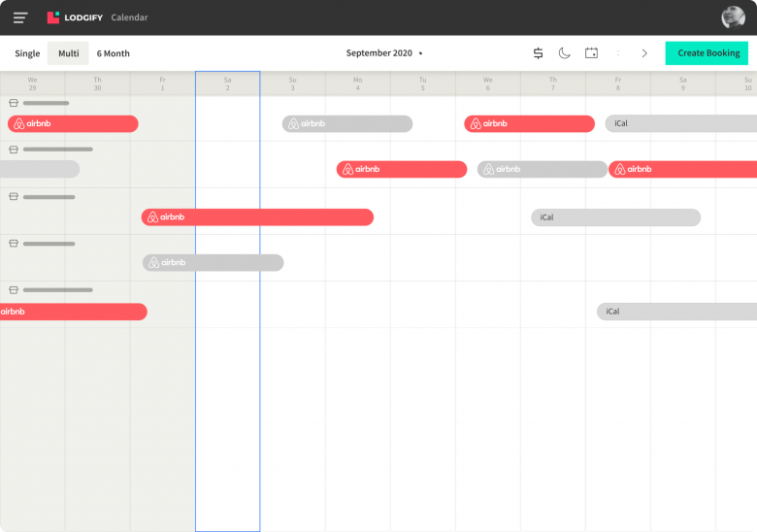
Task: Open third row long red airbnb booking
Action: coord(257,217)
